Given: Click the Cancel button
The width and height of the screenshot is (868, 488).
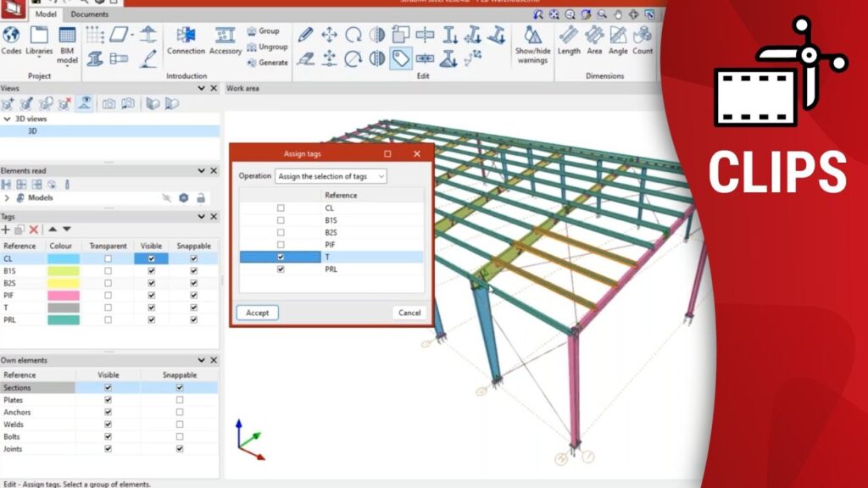Looking at the screenshot, I should pyautogui.click(x=409, y=313).
